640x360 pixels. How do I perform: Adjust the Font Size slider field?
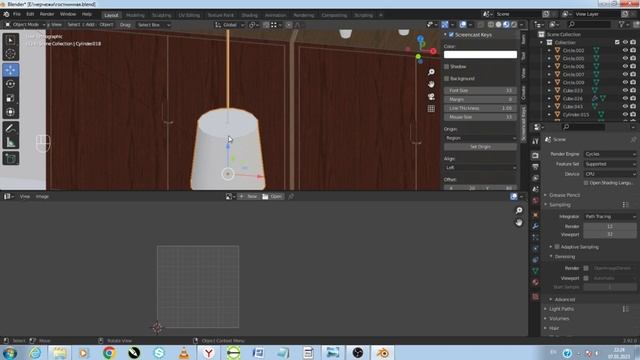click(480, 91)
